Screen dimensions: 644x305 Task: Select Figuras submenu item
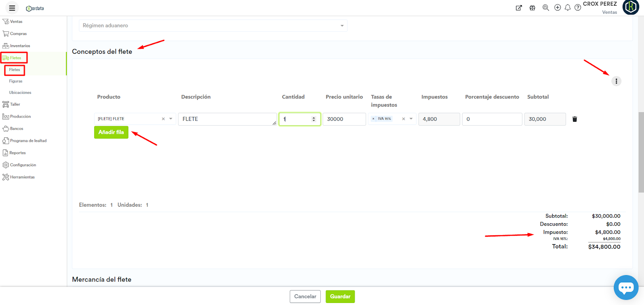(16, 81)
